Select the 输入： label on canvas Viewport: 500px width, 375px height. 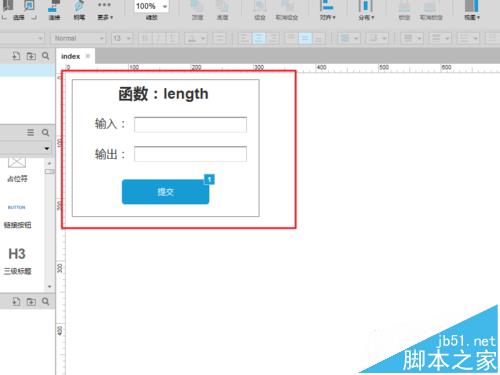[x=110, y=124]
